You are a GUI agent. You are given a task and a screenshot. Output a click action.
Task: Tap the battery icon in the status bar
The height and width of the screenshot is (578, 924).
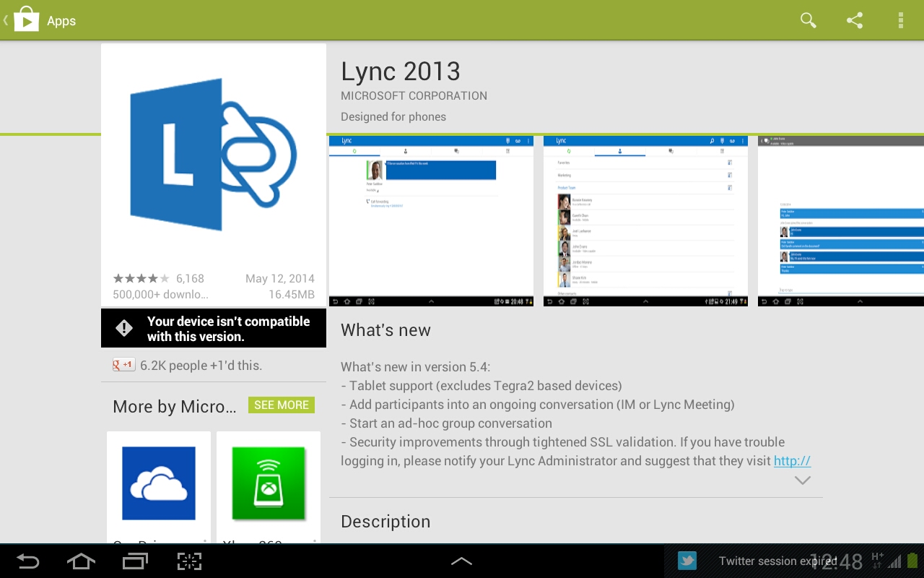pos(912,561)
